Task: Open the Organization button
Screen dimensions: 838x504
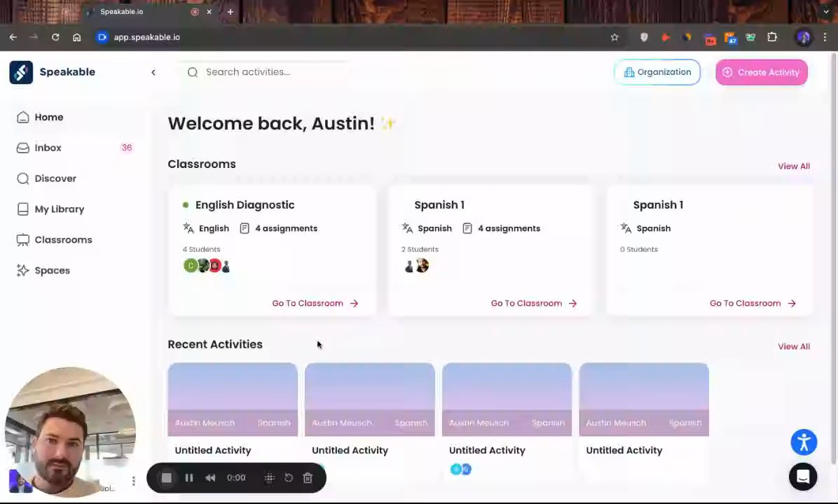Action: pos(657,72)
